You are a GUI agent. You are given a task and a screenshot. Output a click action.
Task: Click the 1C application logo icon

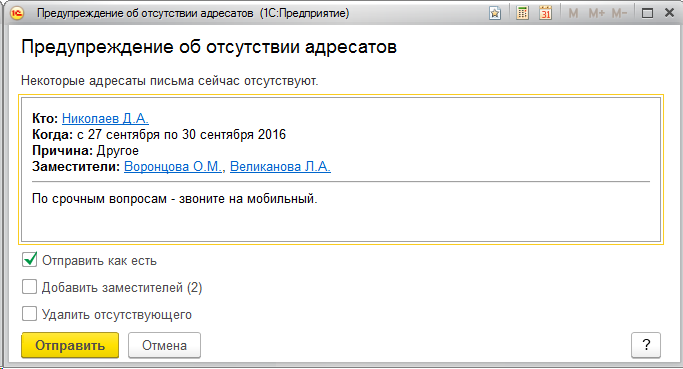[x=17, y=13]
